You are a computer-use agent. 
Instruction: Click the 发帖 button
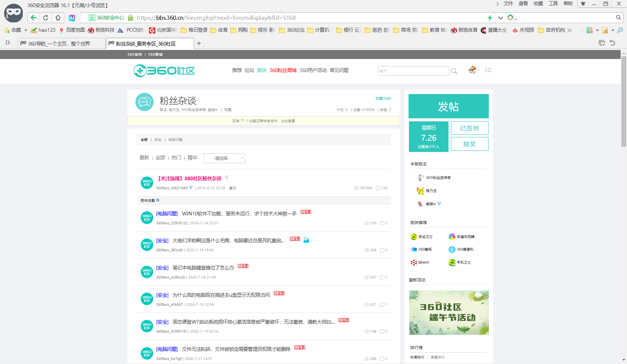(x=448, y=106)
